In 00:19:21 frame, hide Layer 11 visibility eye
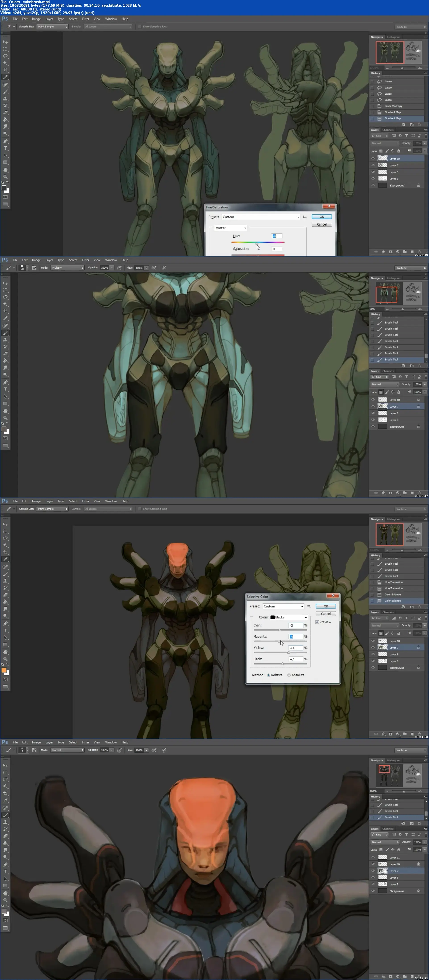This screenshot has width=429, height=980. coord(373,858)
